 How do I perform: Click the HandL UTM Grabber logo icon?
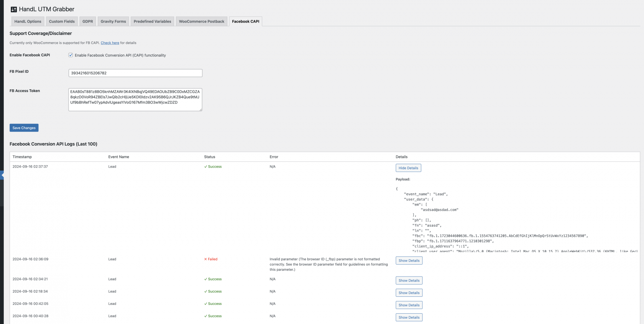(x=14, y=9)
